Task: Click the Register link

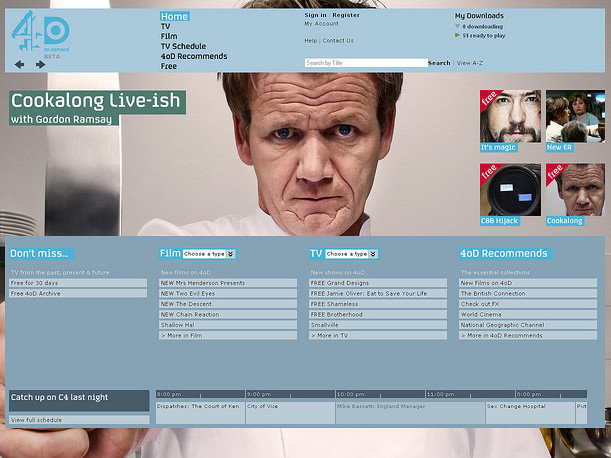Action: (346, 15)
